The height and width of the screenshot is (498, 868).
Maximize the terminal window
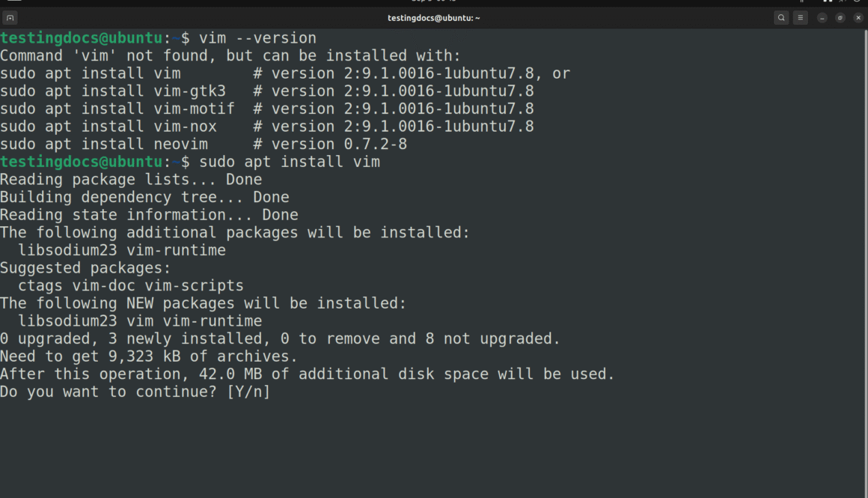pos(840,18)
